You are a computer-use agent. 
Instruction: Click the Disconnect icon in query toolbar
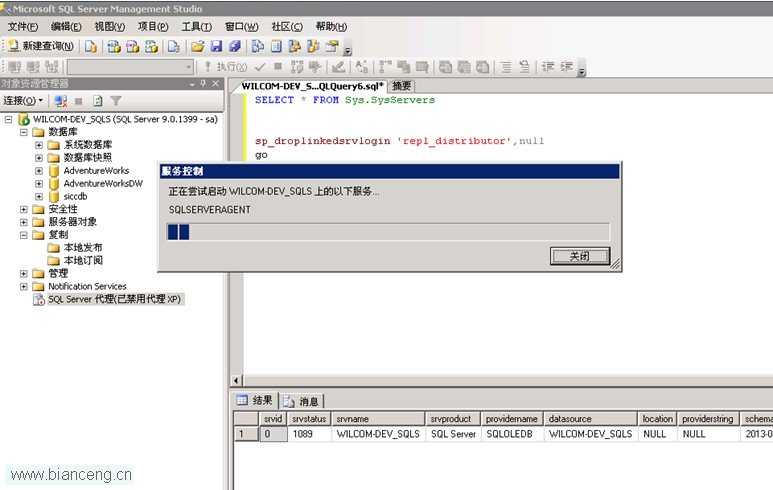33,67
